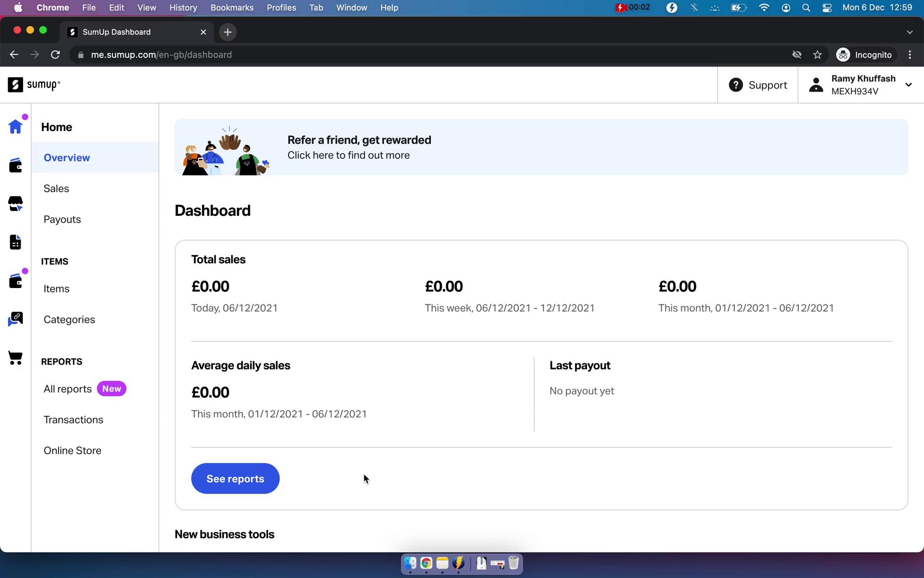
Task: Click the Categories sidebar icon
Action: point(14,319)
